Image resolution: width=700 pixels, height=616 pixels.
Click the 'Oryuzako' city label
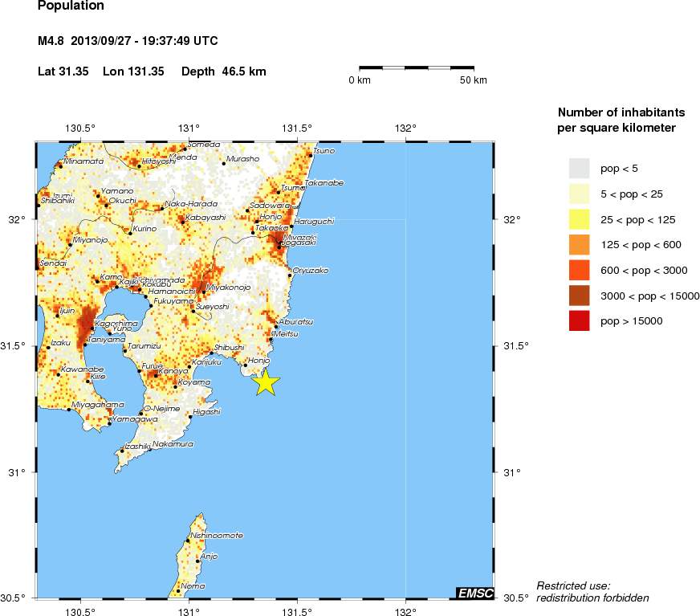(311, 271)
